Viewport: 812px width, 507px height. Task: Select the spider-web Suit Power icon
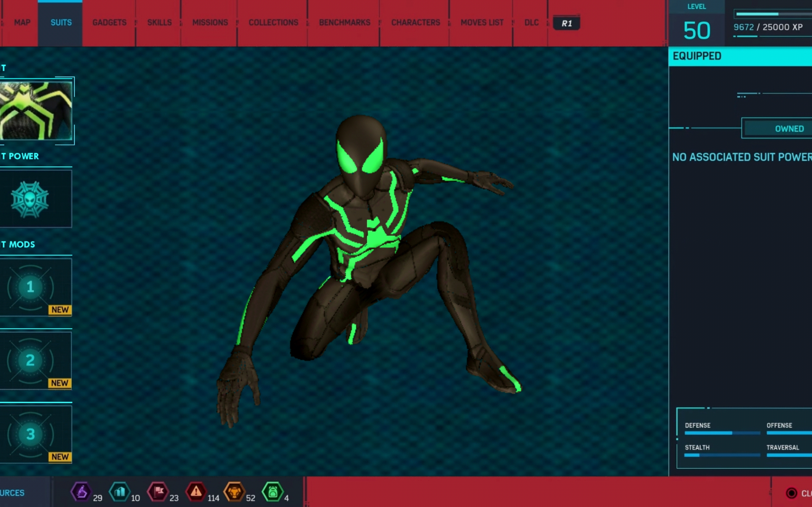click(x=30, y=199)
